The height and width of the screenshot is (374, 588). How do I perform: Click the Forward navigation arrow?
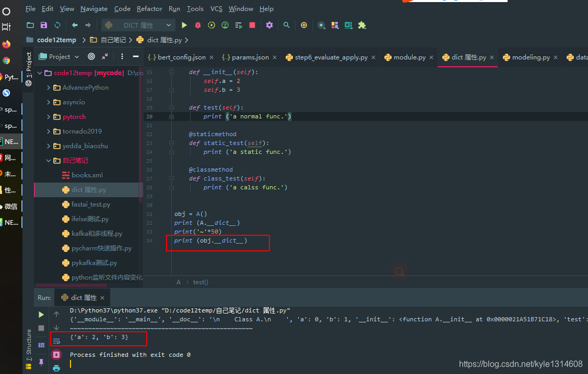(x=88, y=25)
